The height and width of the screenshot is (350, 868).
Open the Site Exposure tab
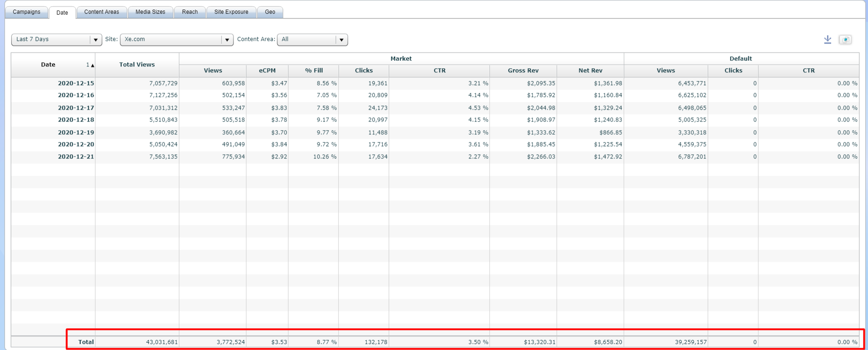231,12
